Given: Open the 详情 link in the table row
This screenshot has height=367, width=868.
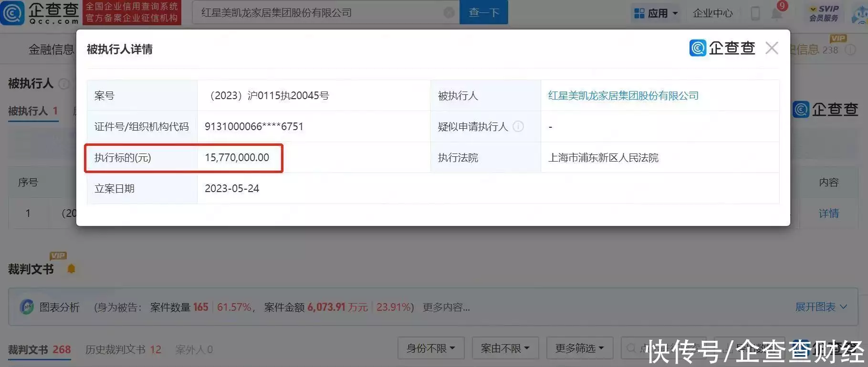Looking at the screenshot, I should (829, 214).
